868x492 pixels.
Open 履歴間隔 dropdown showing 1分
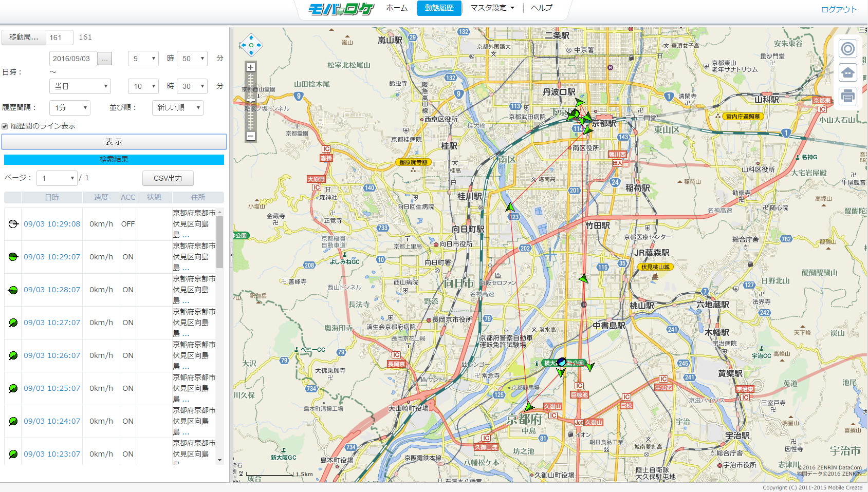tap(70, 108)
